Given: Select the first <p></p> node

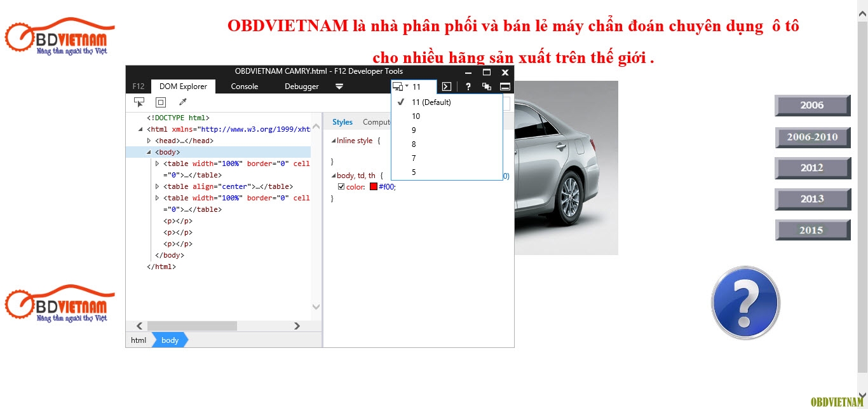Looking at the screenshot, I should [178, 221].
